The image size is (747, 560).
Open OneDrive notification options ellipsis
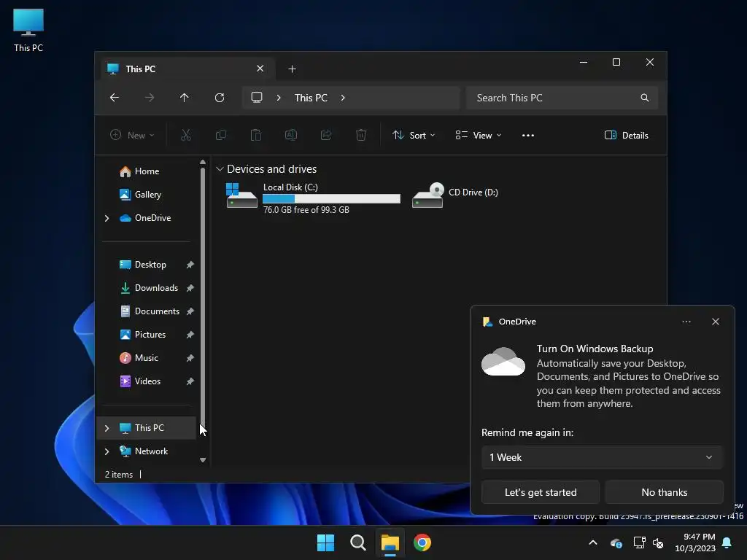[x=686, y=322]
